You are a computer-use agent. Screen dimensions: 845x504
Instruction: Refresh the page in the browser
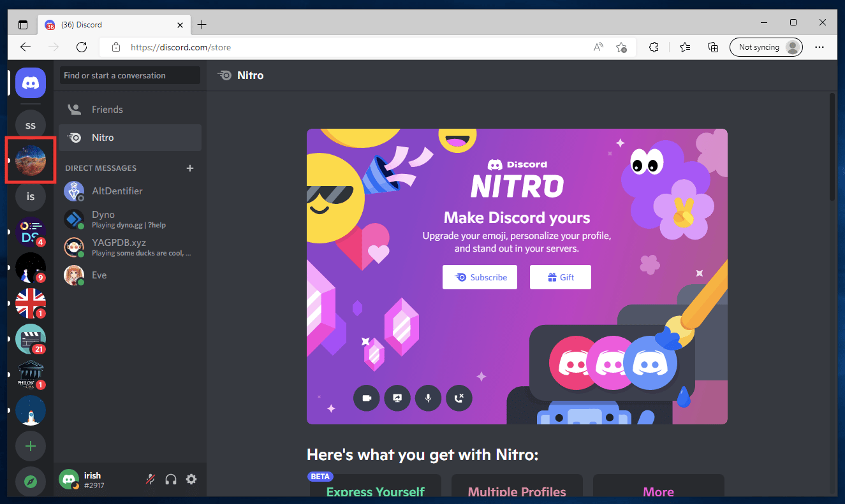pyautogui.click(x=82, y=47)
